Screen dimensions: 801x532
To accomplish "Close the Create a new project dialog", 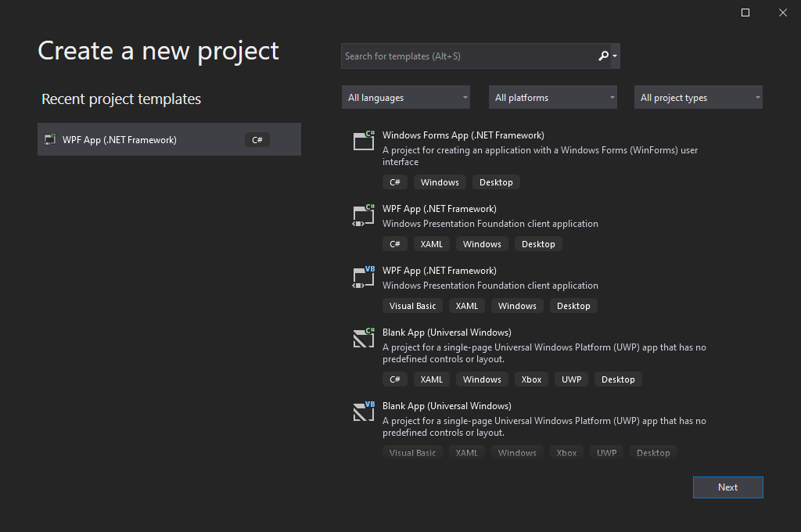I will pyautogui.click(x=782, y=13).
